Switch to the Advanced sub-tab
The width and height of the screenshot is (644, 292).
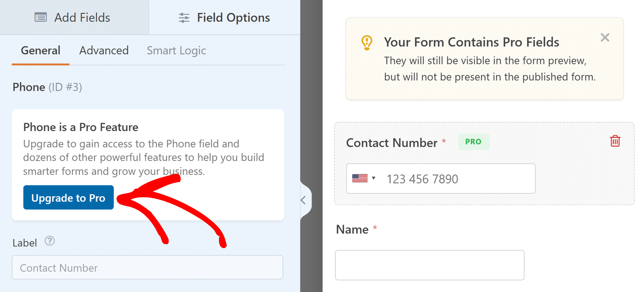104,50
